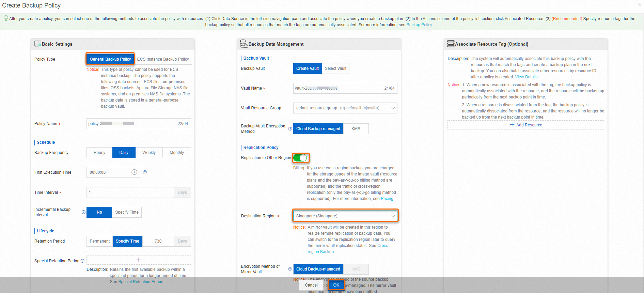Screen dimensions: 644x293
Task: Click the Replication Policy section heading
Action: (x=261, y=148)
